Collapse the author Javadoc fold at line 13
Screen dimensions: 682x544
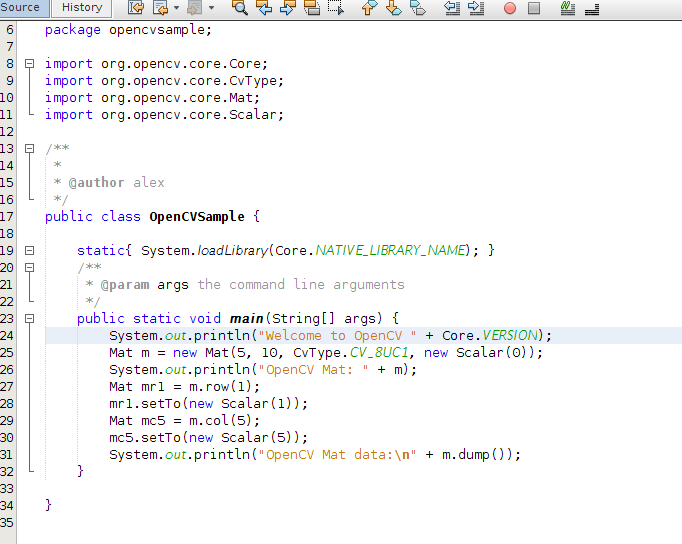(30, 149)
